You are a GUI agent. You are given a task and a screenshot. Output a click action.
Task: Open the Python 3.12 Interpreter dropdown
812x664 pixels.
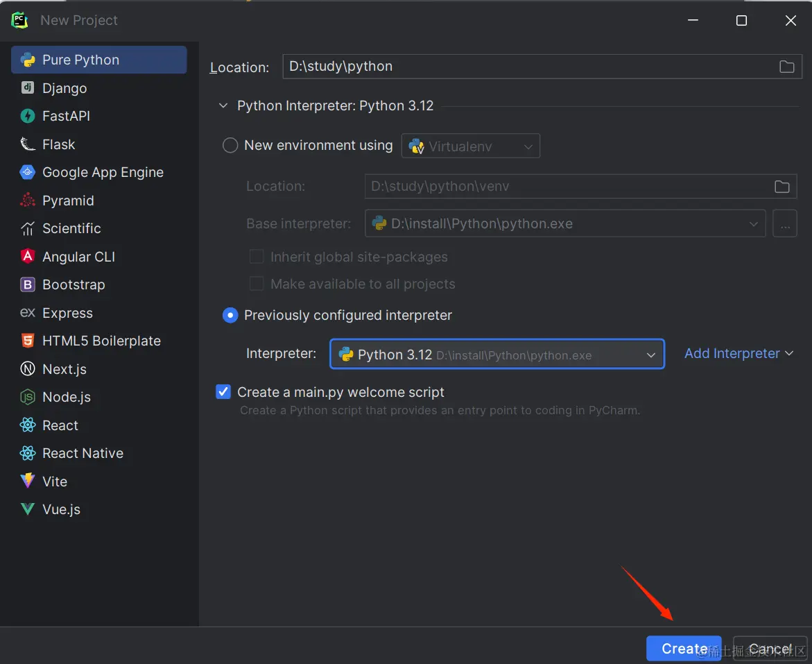click(x=497, y=355)
